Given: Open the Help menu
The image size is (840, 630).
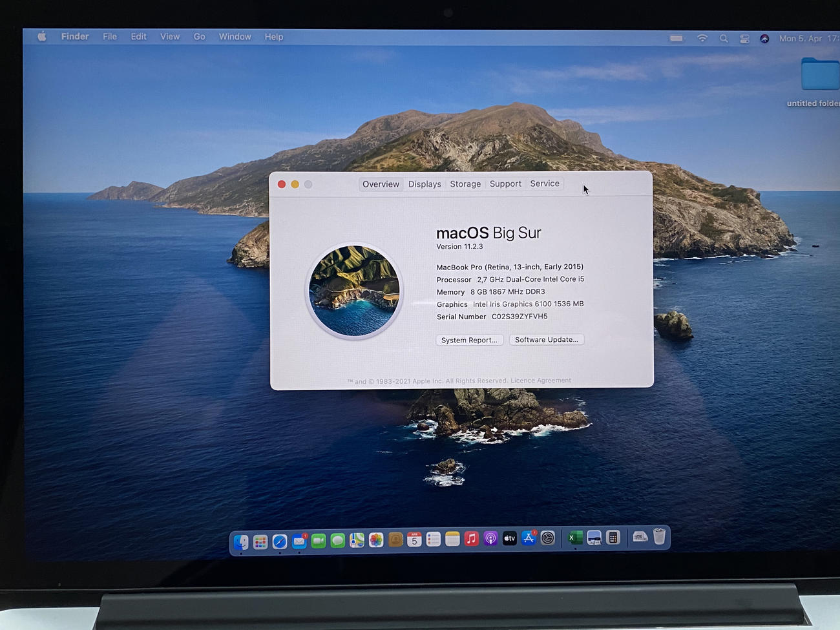Looking at the screenshot, I should (274, 37).
